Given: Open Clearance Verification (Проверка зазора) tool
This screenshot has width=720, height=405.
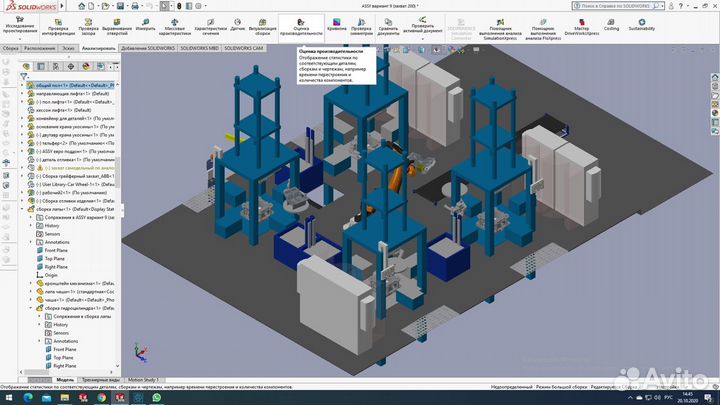Looking at the screenshot, I should [x=88, y=28].
